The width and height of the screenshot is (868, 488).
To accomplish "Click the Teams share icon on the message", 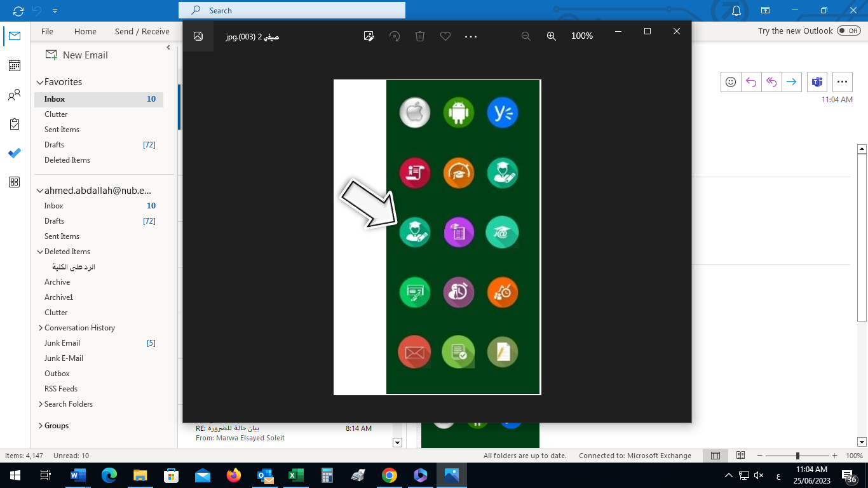I will pyautogui.click(x=817, y=82).
